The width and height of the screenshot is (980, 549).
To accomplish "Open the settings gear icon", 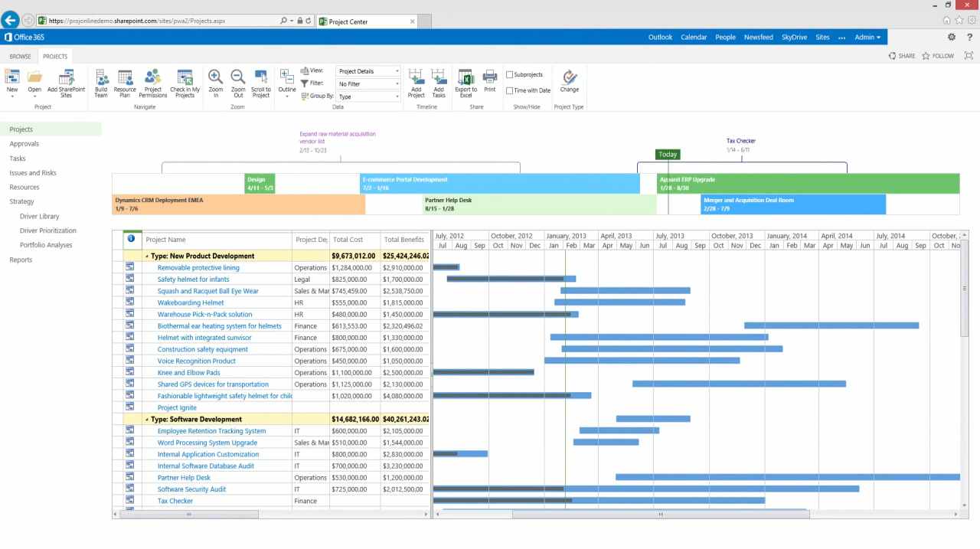I will [952, 37].
